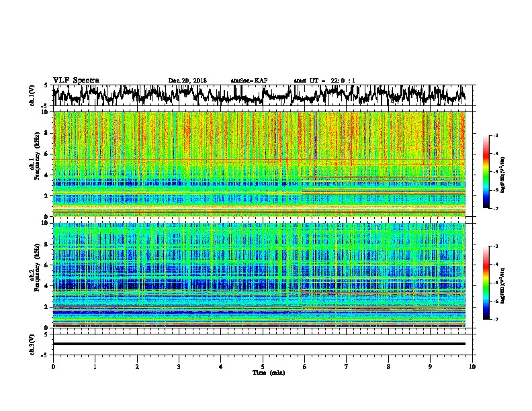The height and width of the screenshot is (411, 532).
Task: Click the "-7" label on ch.2 color scale
Action: [495, 320]
